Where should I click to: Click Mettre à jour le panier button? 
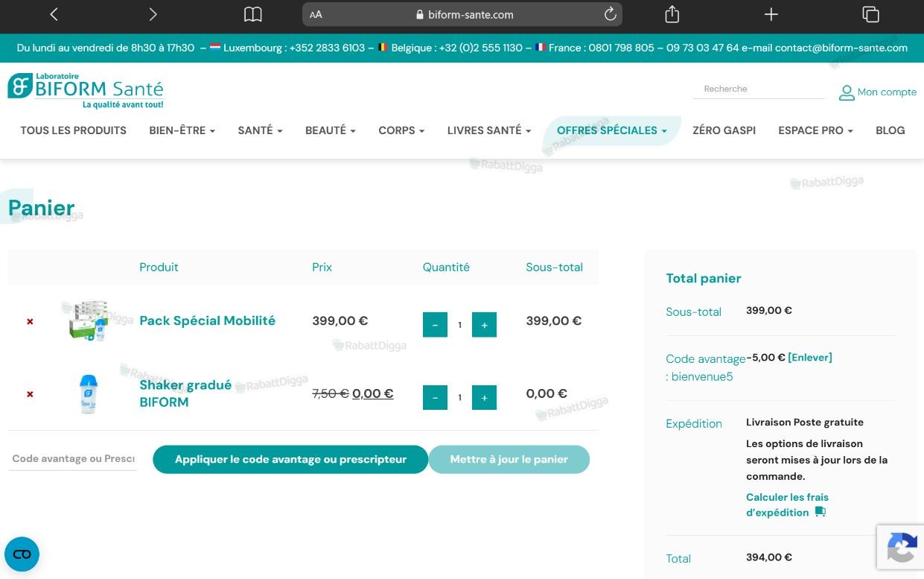click(x=509, y=459)
